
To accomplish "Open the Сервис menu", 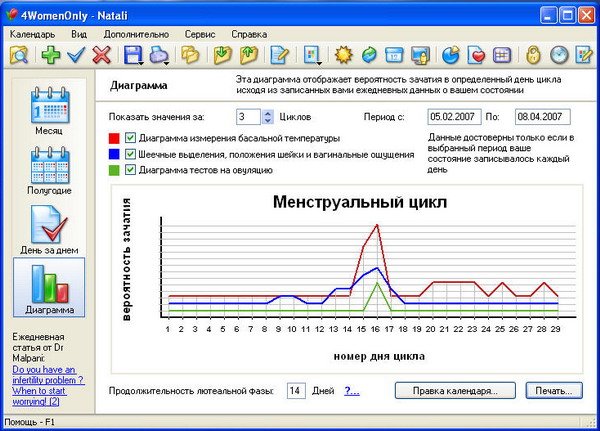I will [200, 34].
